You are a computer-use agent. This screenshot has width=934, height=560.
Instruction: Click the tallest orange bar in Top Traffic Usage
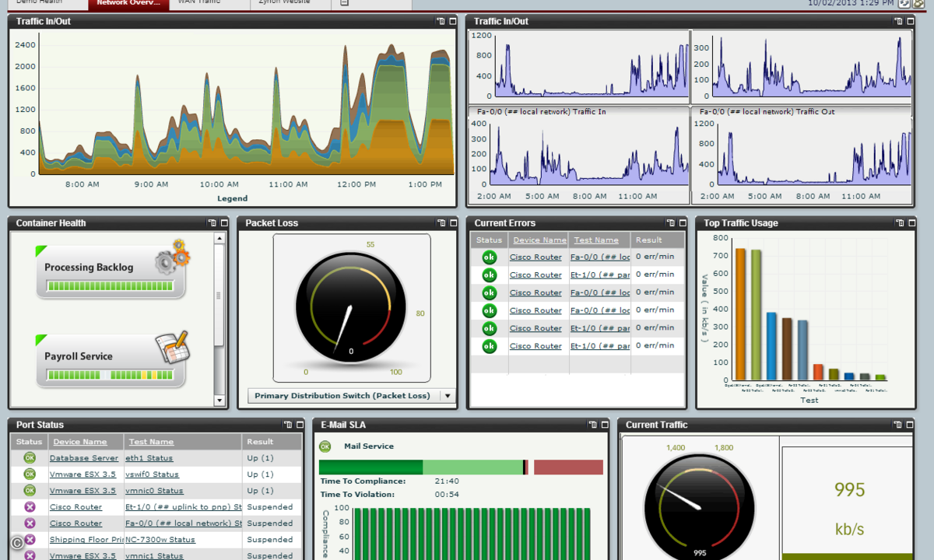click(740, 313)
